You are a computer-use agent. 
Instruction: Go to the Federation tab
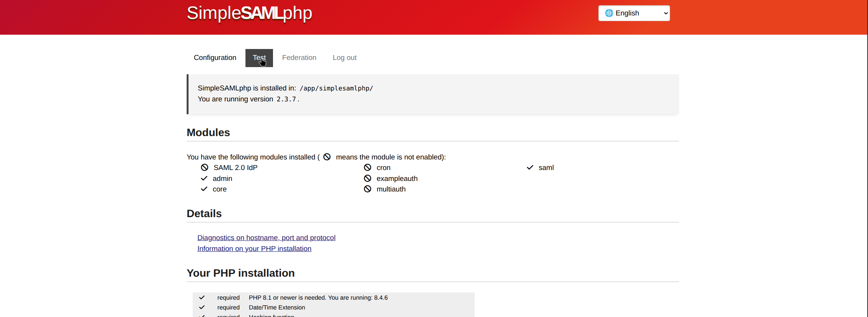click(x=299, y=58)
